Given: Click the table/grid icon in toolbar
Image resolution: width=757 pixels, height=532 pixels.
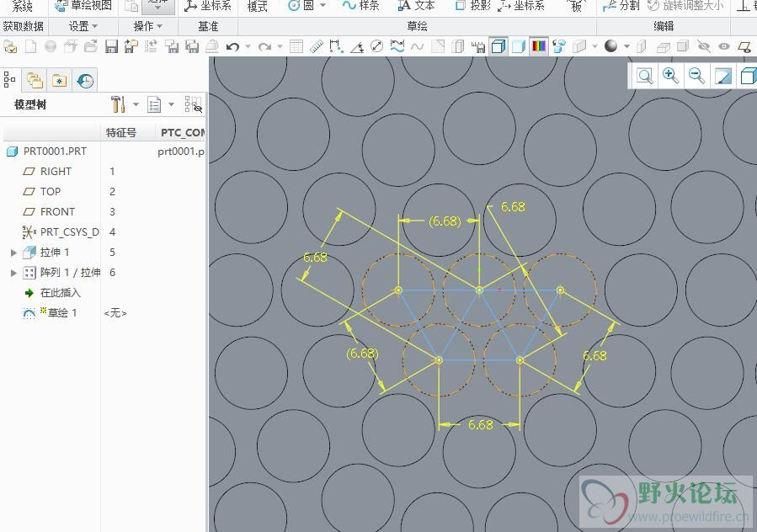Looking at the screenshot, I should pos(296,47).
